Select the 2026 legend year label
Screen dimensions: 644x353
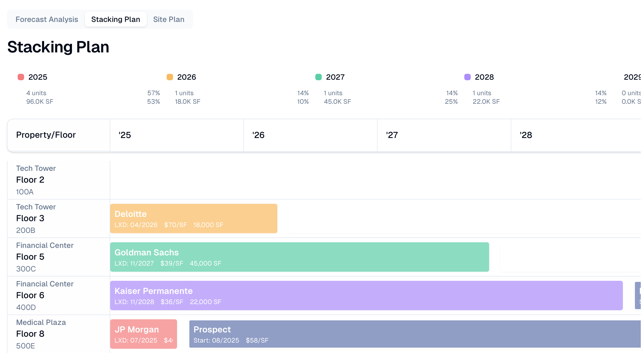187,77
